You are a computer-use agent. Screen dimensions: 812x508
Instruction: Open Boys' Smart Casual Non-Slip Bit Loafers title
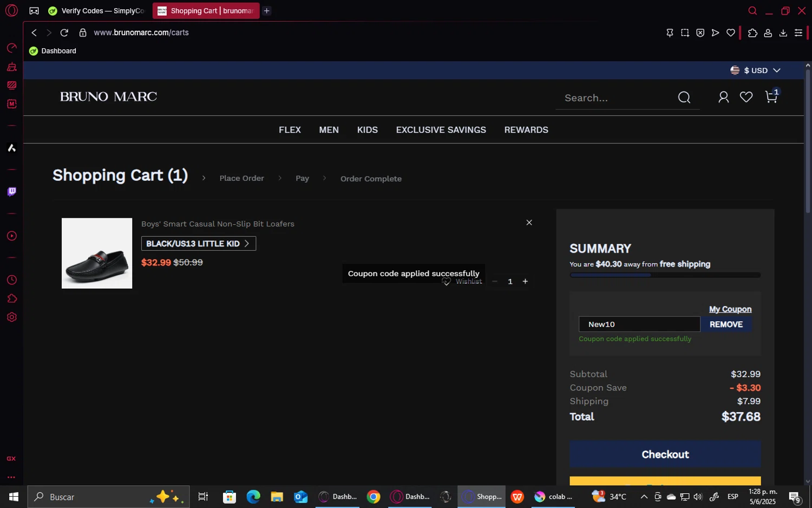218,224
